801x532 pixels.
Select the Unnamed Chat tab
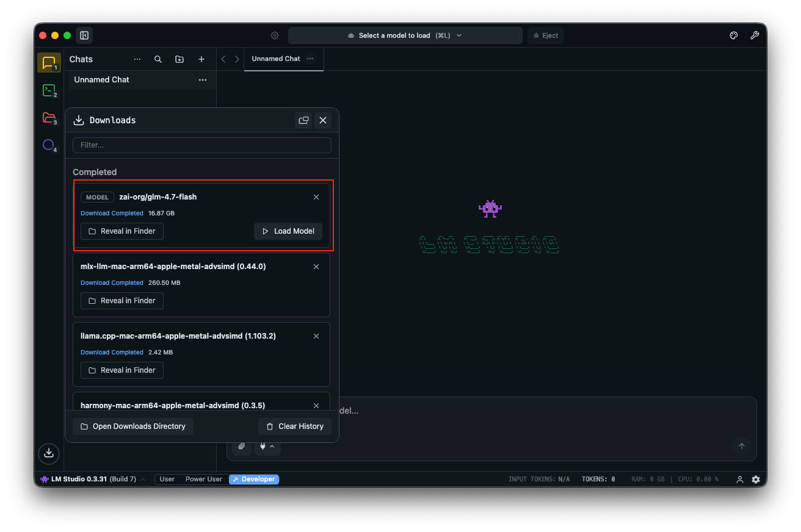276,59
